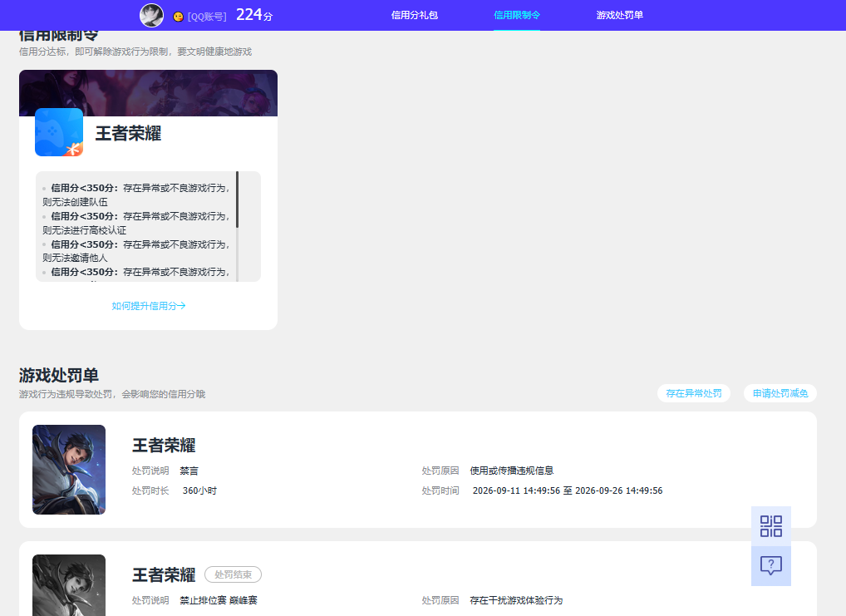Viewport: 846px width, 616px height.
Task: Switch to 信用分礼包 tab
Action: 415,15
